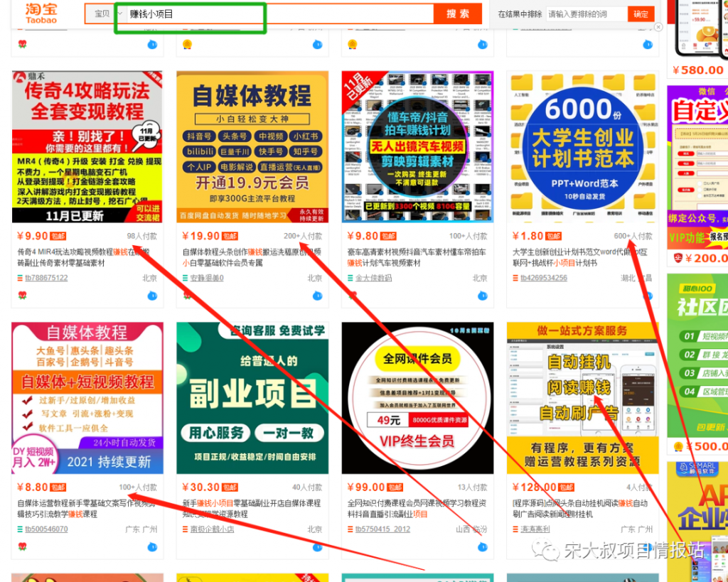Viewport: 728px width, 582px height.
Task: Open the 自媒体教程头条创作赚钱搬运 title link
Action: (251, 257)
